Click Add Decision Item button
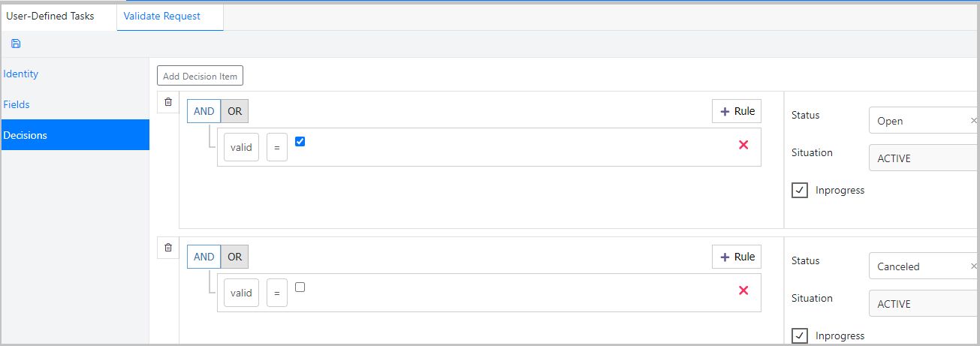 tap(200, 76)
